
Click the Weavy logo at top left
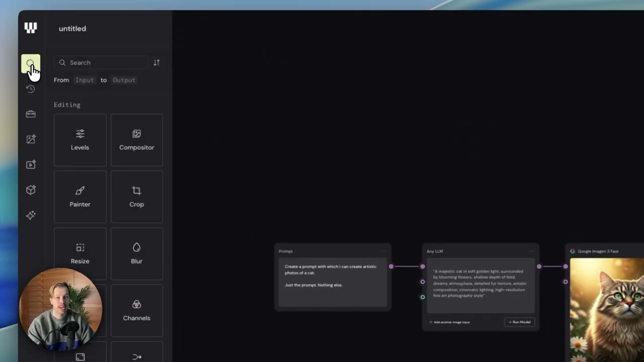31,28
